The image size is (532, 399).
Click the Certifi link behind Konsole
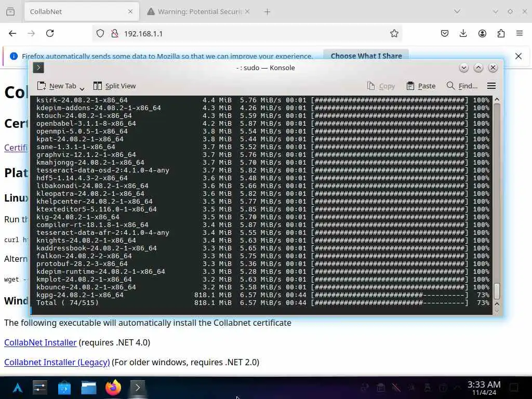[16, 148]
